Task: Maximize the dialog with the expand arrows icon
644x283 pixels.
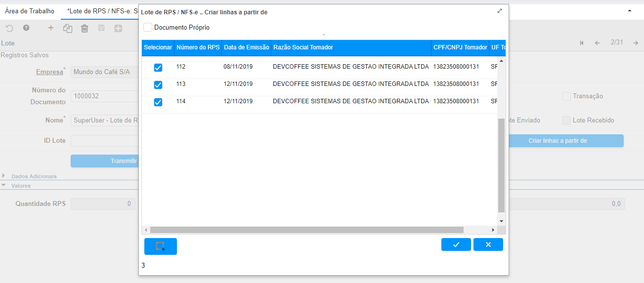Action: tap(500, 11)
